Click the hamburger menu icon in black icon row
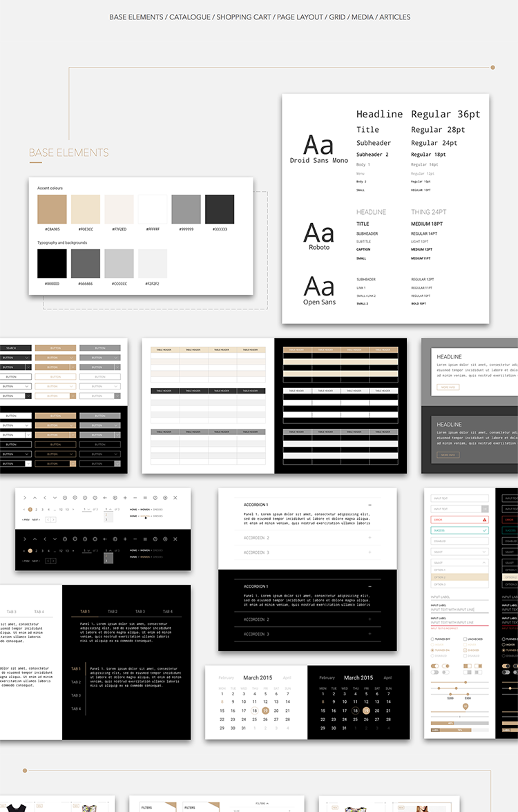The image size is (518, 812). tap(145, 539)
